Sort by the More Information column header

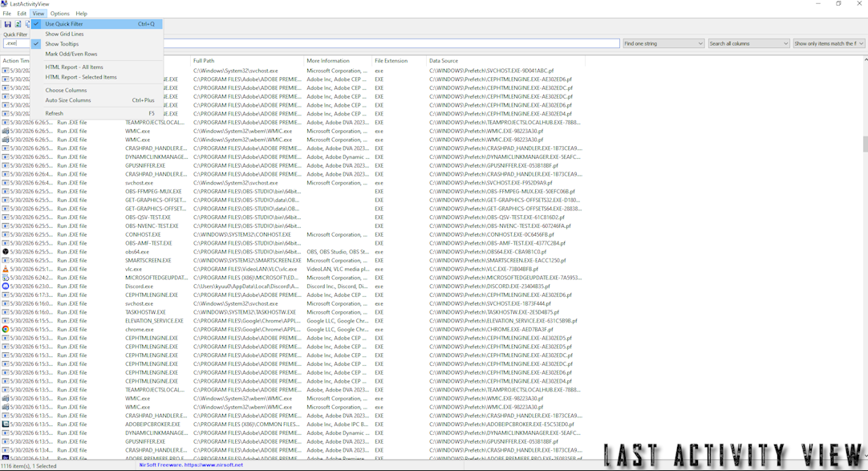(x=338, y=61)
